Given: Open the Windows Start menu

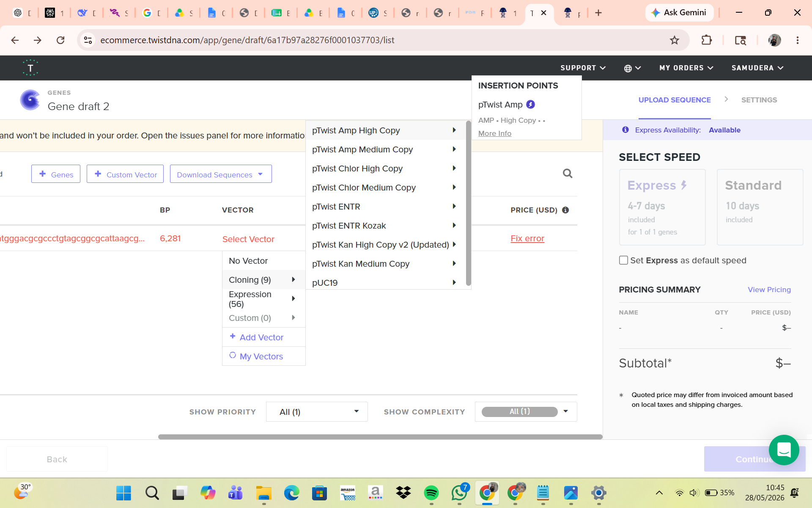Looking at the screenshot, I should [x=123, y=493].
